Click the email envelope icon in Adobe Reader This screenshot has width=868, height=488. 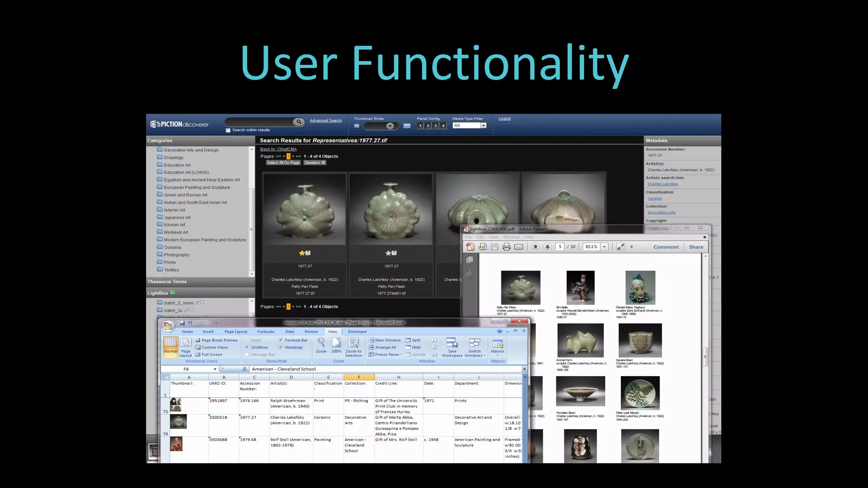coord(518,247)
